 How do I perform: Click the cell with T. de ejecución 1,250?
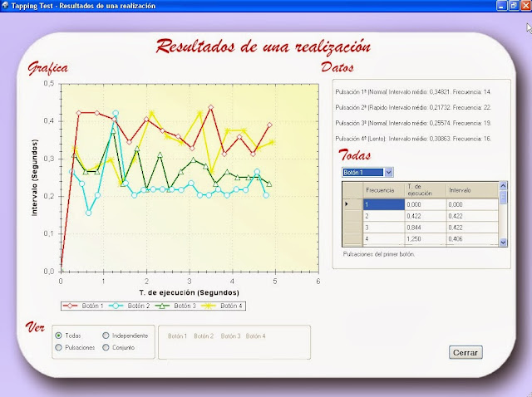(426, 239)
